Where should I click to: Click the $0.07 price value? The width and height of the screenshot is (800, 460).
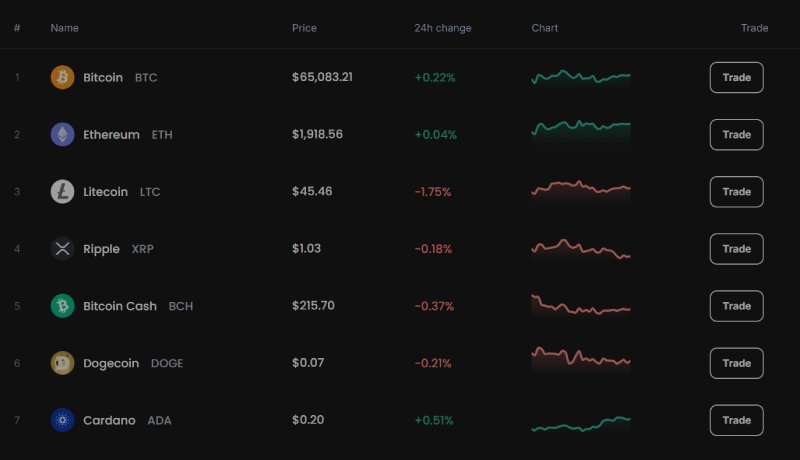[x=308, y=363]
